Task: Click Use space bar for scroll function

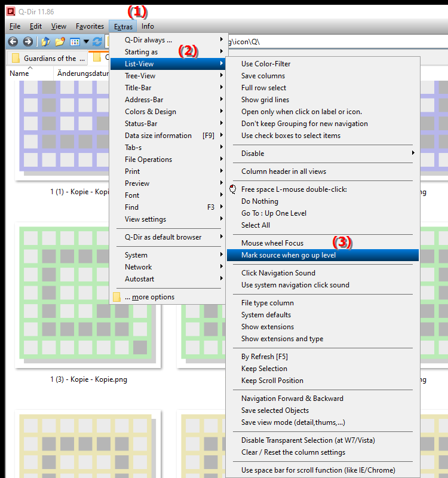Action: click(x=323, y=470)
